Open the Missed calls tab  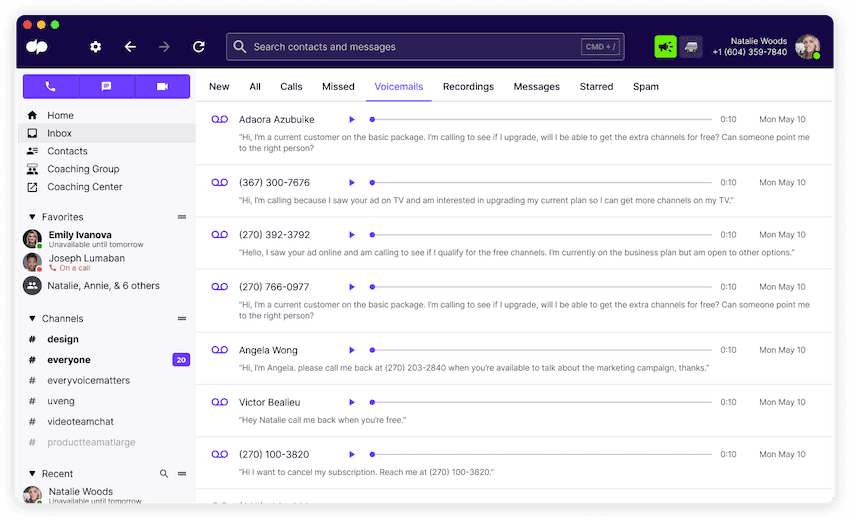coord(338,87)
